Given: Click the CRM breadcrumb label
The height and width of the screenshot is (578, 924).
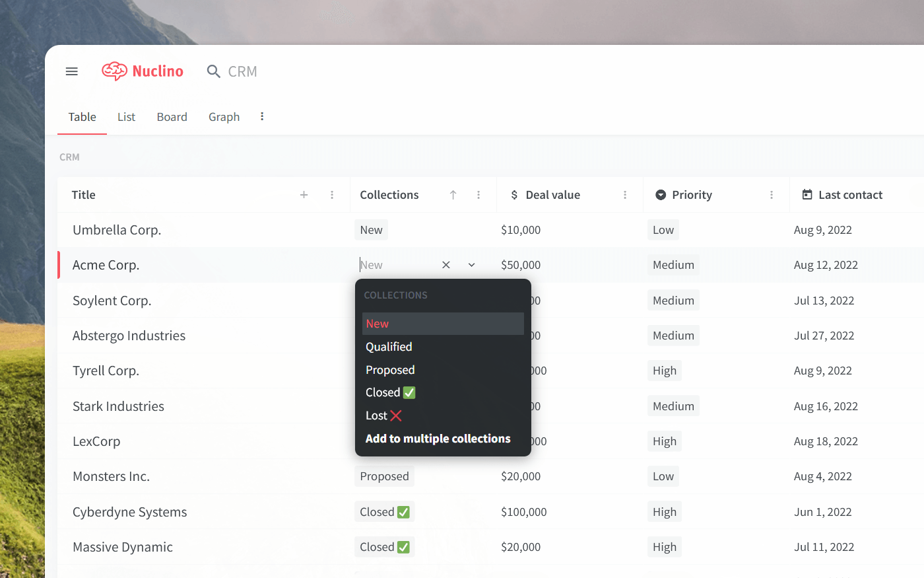Looking at the screenshot, I should (x=69, y=157).
